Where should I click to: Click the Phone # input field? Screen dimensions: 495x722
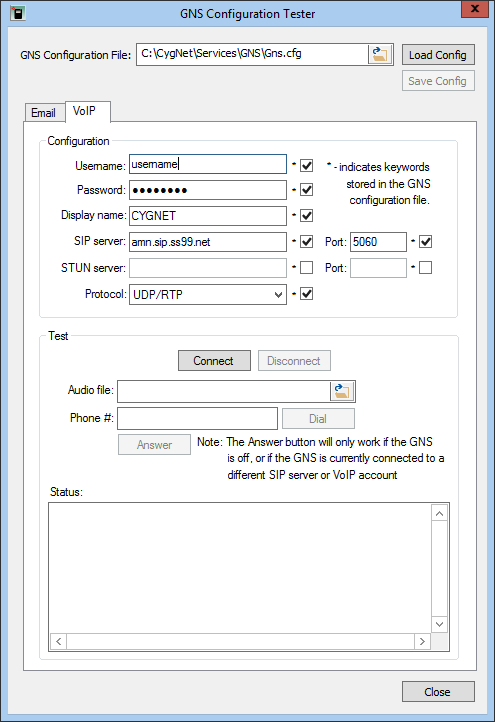point(198,419)
